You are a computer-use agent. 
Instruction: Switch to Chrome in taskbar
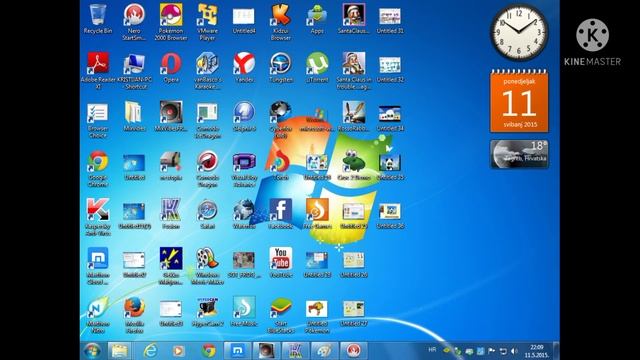tap(208, 351)
